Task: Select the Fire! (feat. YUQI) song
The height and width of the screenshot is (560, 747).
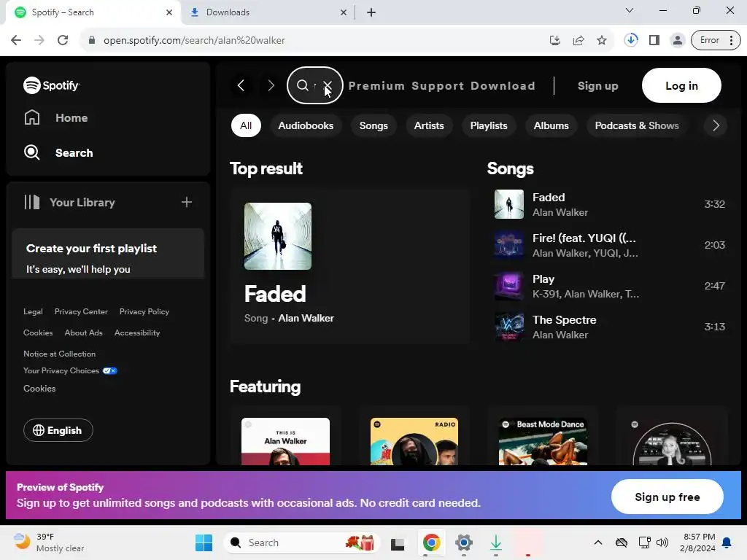Action: coord(609,245)
